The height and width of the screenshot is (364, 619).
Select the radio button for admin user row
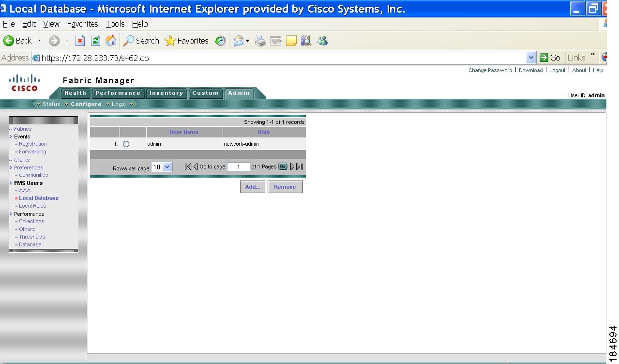[x=126, y=144]
